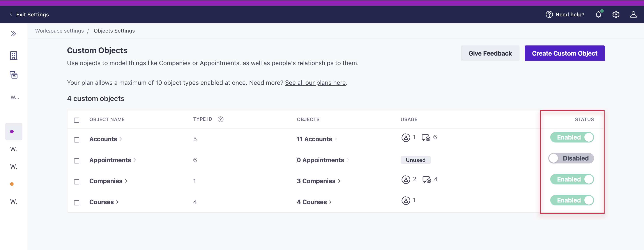Expand the Companies object details
This screenshot has height=250, width=644.
click(106, 180)
